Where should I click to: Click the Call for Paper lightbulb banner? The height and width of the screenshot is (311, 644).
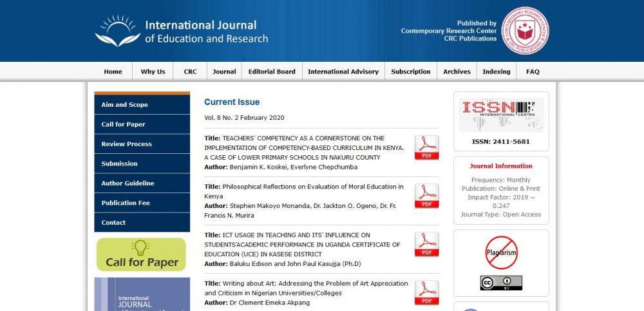[141, 255]
